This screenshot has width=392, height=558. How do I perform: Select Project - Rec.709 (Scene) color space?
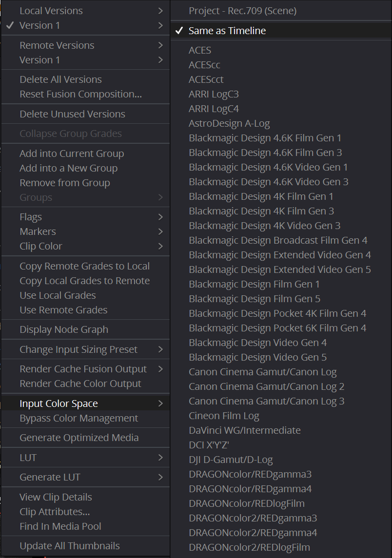click(x=281, y=11)
